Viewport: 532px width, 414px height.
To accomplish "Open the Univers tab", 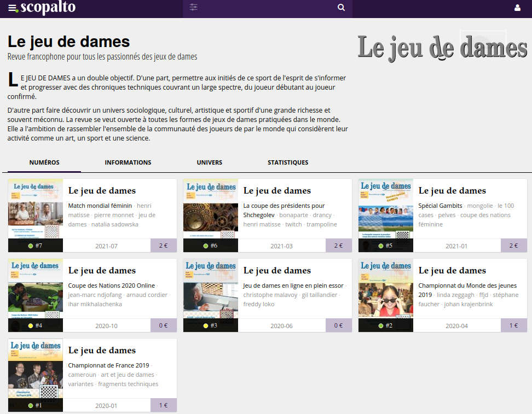I will pos(209,162).
